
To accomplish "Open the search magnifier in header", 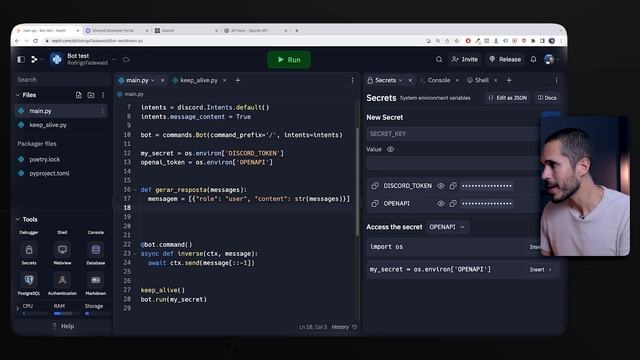I will 439,60.
